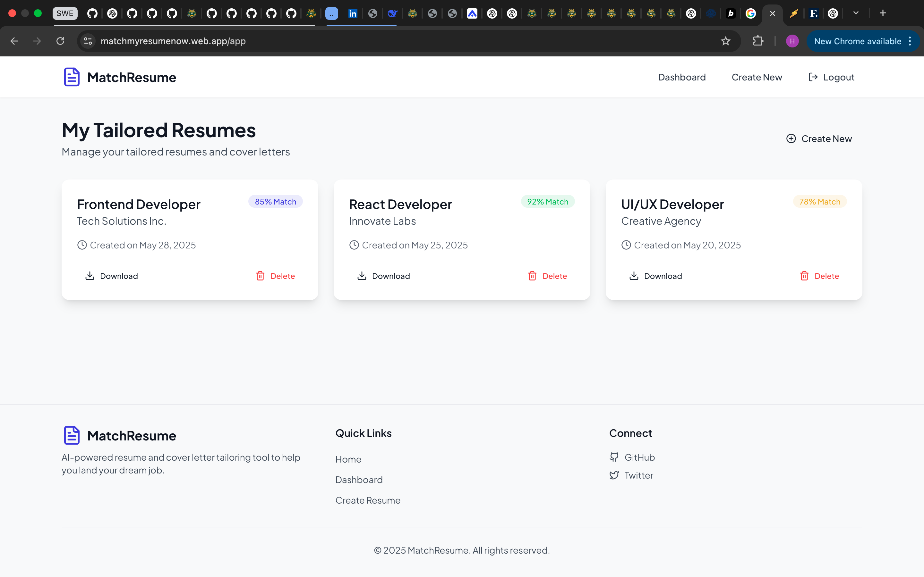Open the profile H avatar menu
This screenshot has height=577, width=924.
coord(792,41)
